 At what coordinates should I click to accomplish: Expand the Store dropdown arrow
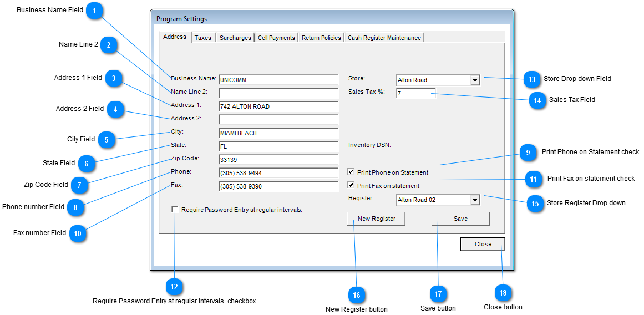click(475, 80)
